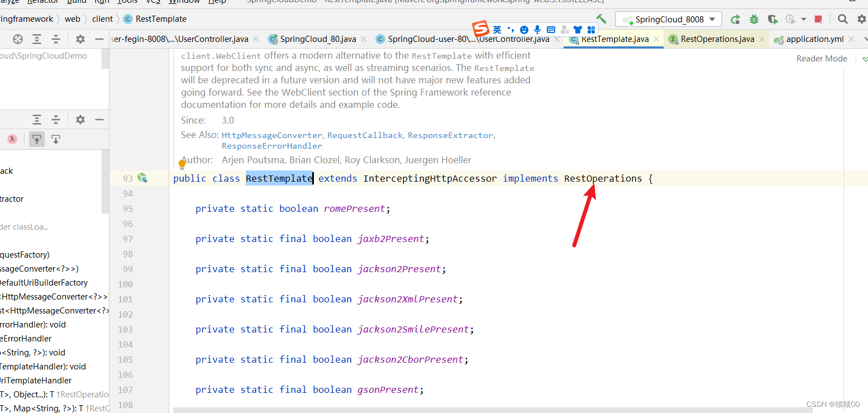Close the application.yml tab
868x413 pixels.
[x=851, y=39]
